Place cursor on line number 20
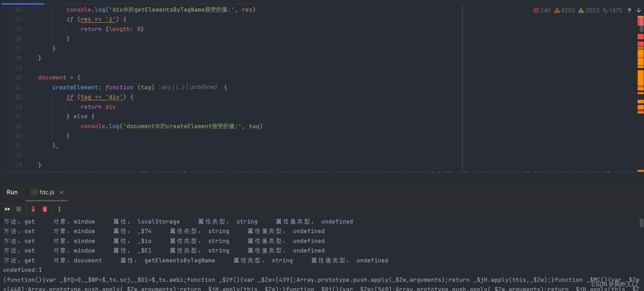Screen dimensions: 644x291 click(18, 77)
